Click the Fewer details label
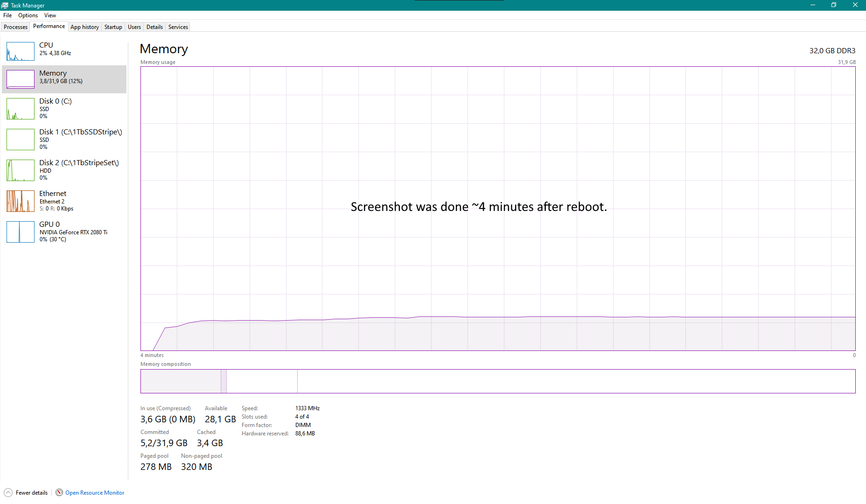The image size is (866, 504). [x=32, y=493]
